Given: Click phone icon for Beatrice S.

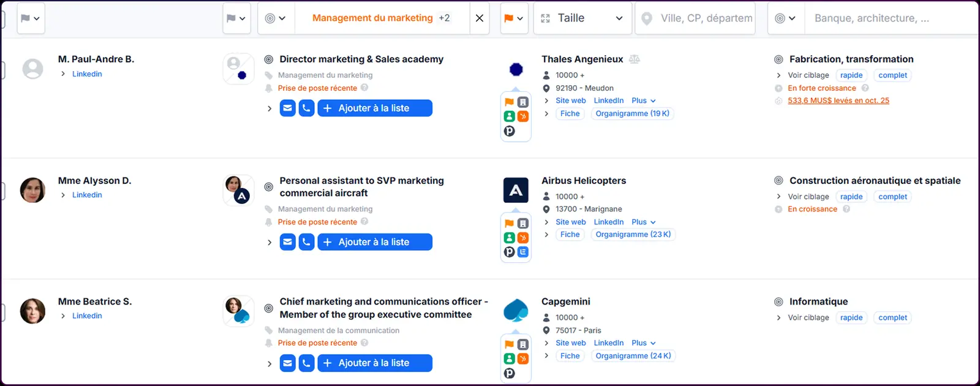Looking at the screenshot, I should point(307,363).
